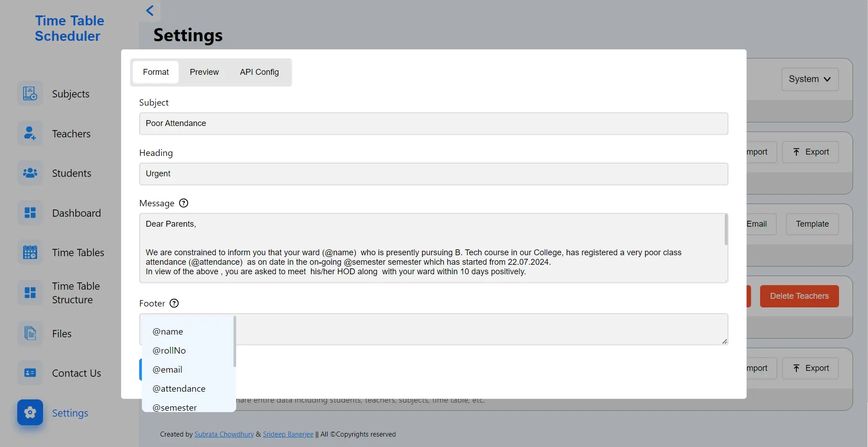The width and height of the screenshot is (868, 447).
Task: Open the Message help question icon
Action: pos(184,203)
